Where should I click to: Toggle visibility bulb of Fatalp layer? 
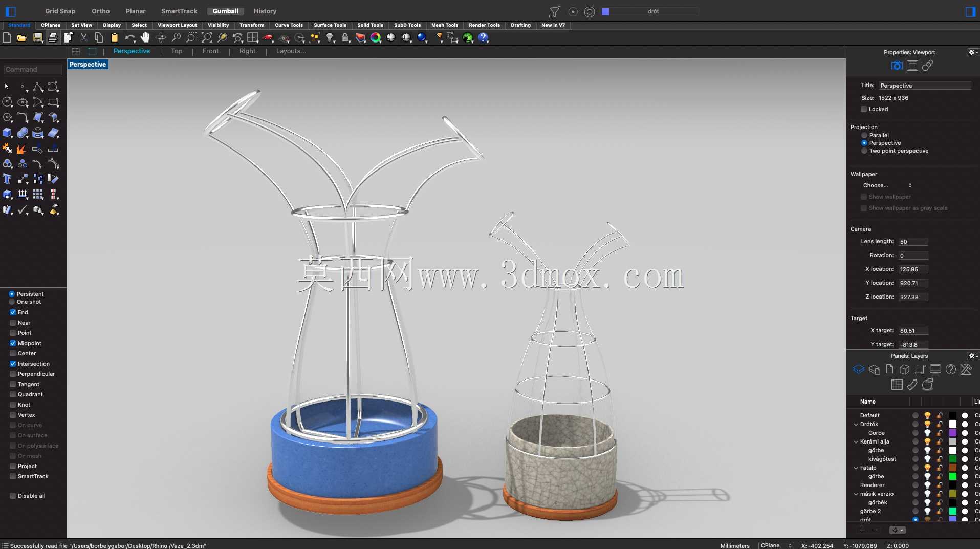tap(927, 468)
